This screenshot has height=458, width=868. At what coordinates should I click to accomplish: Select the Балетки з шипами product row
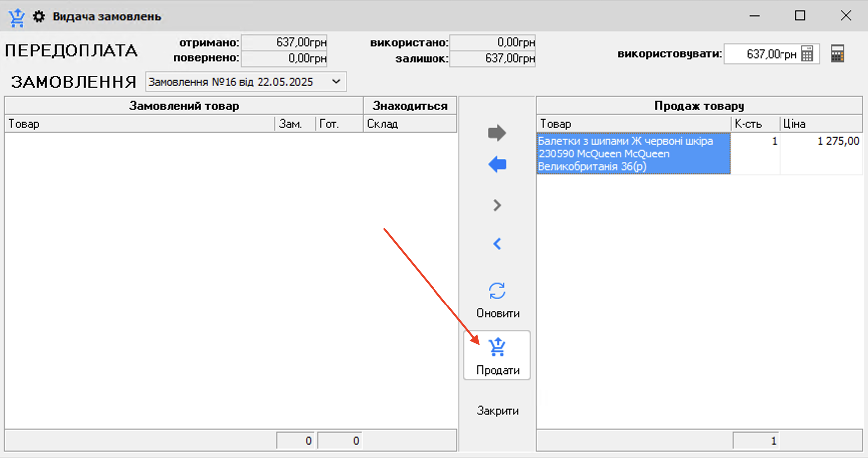[x=633, y=153]
